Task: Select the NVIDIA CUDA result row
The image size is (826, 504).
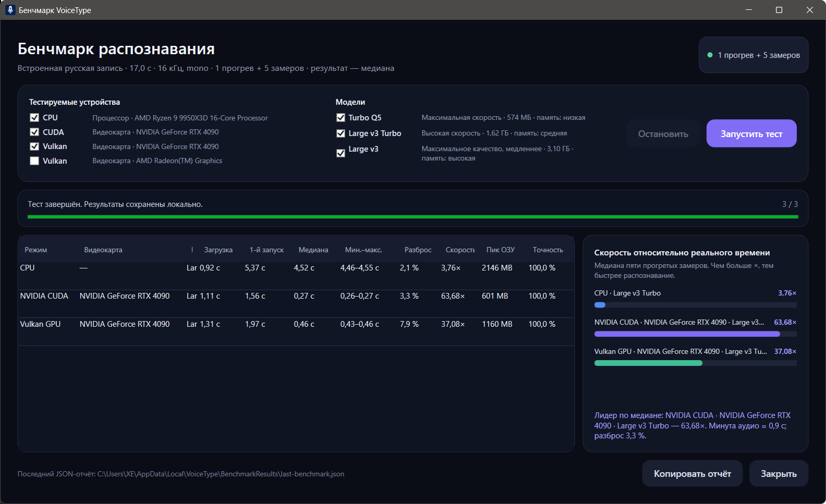Action: pos(296,296)
